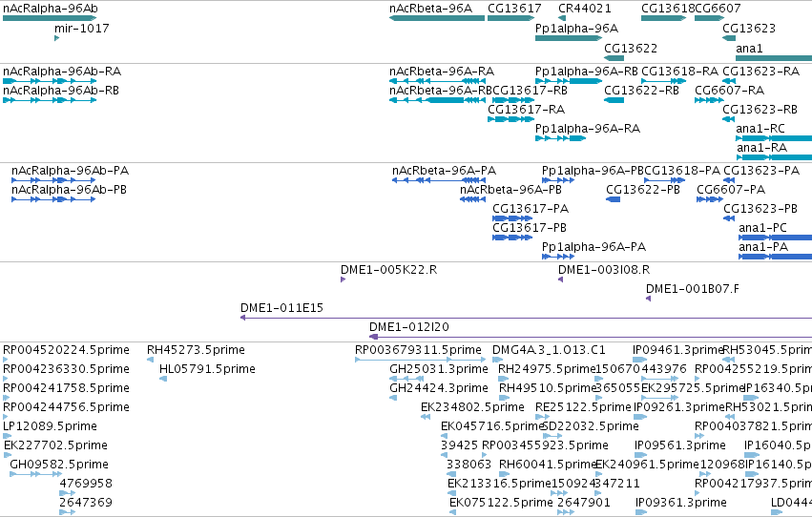Image resolution: width=812 pixels, height=517 pixels.
Task: Click the Pp1alpha-96A-PA protein
Action: coord(558,257)
